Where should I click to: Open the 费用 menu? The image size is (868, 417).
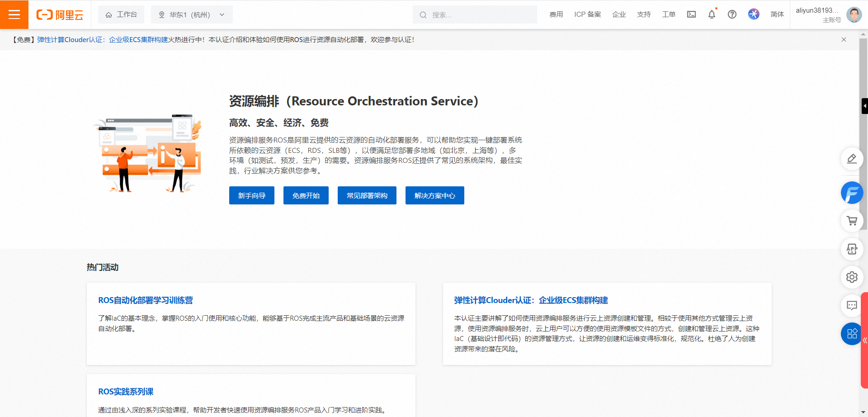point(556,14)
